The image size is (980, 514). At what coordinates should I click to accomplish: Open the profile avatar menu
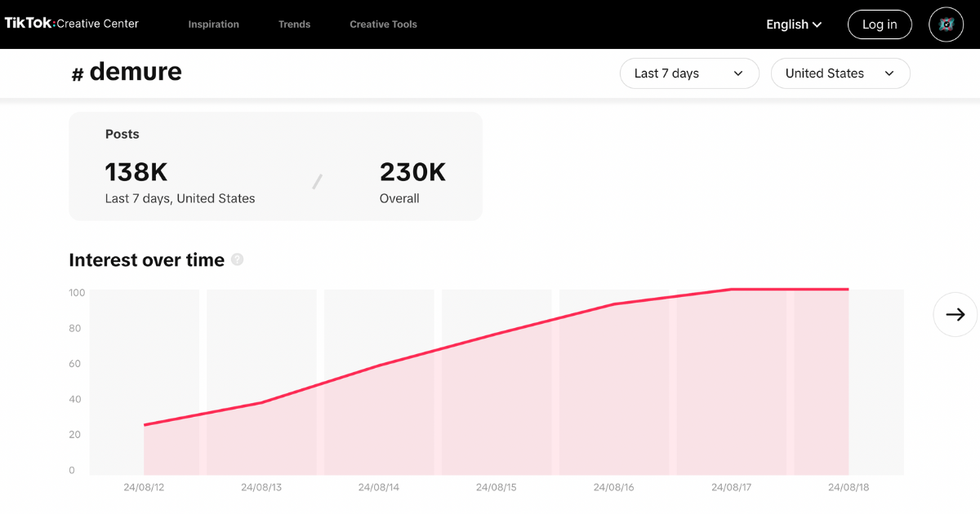click(946, 24)
